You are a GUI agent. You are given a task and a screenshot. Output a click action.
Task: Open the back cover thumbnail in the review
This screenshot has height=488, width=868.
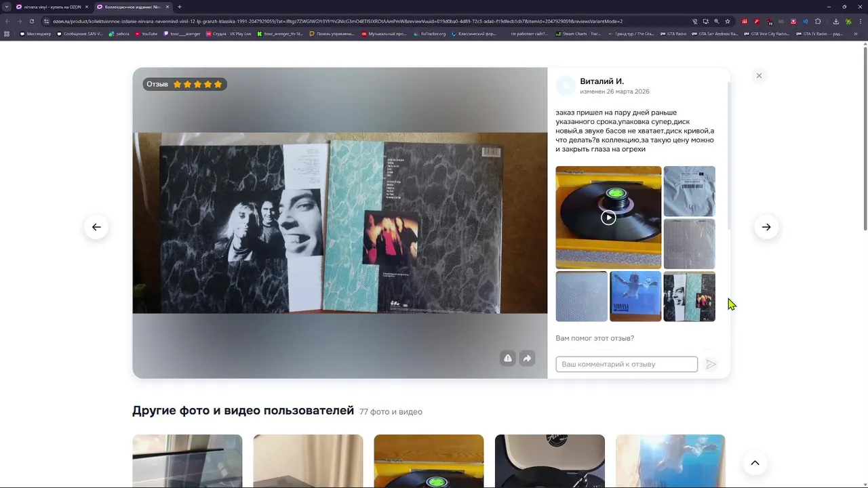pos(689,296)
